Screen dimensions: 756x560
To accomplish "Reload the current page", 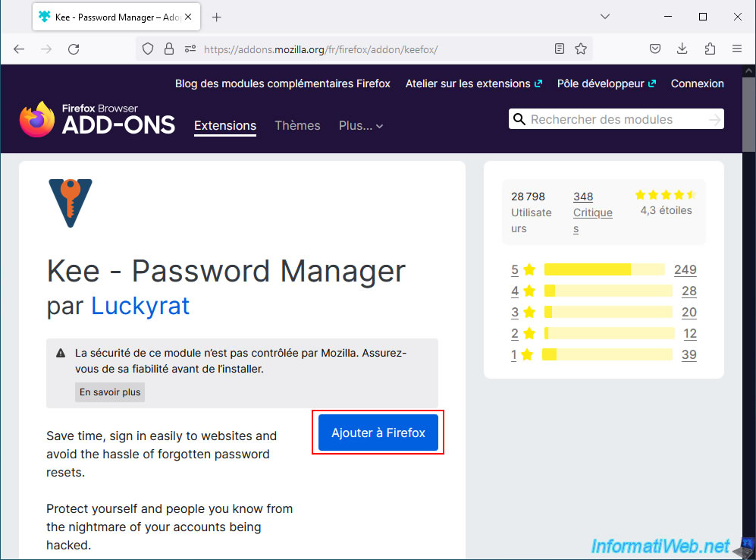I will point(74,49).
